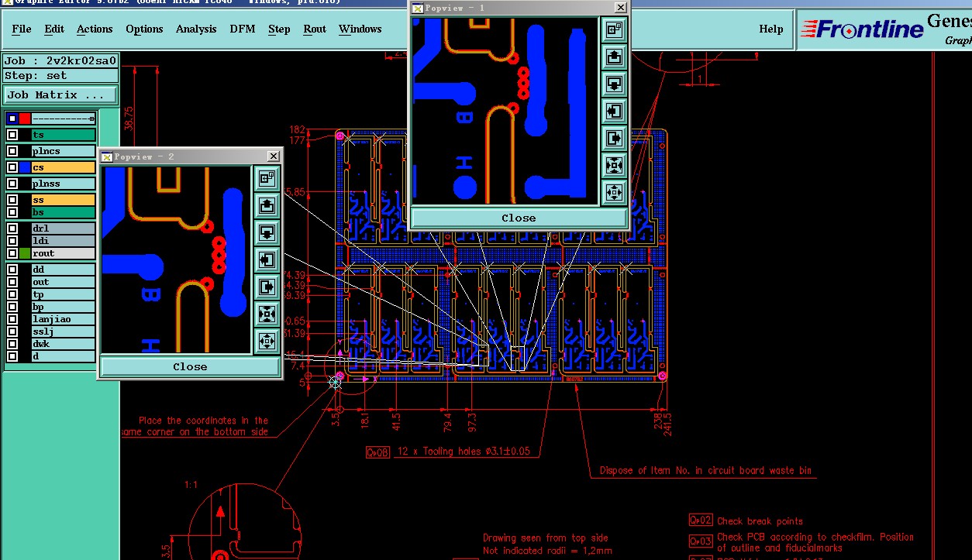Pan up in Popview - 2
Screen dimensions: 972x560
(267, 205)
